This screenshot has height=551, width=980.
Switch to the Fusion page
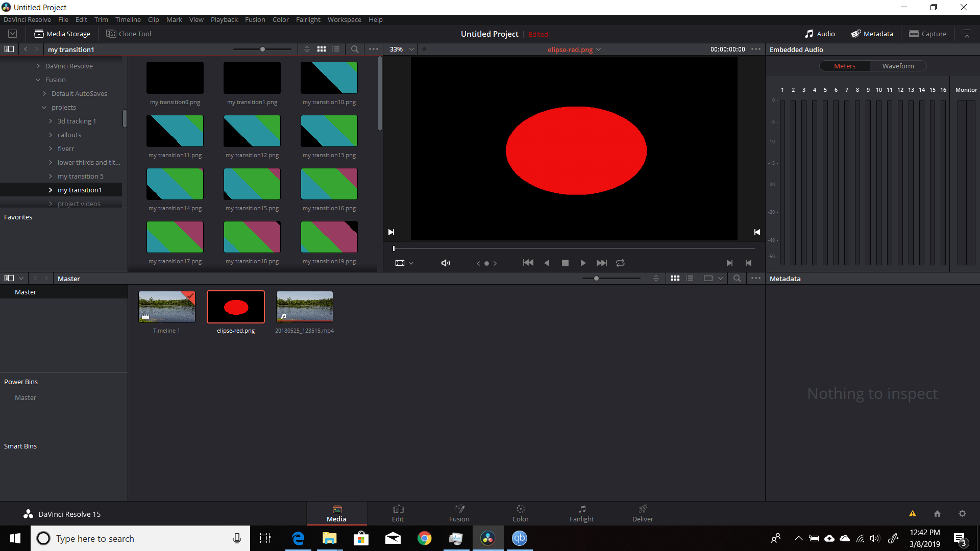459,513
